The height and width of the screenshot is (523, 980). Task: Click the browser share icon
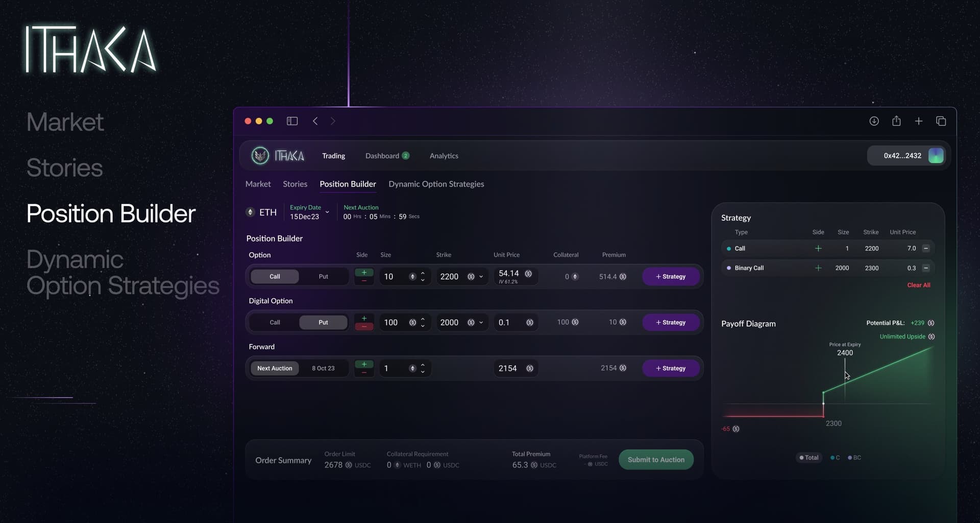(x=896, y=121)
